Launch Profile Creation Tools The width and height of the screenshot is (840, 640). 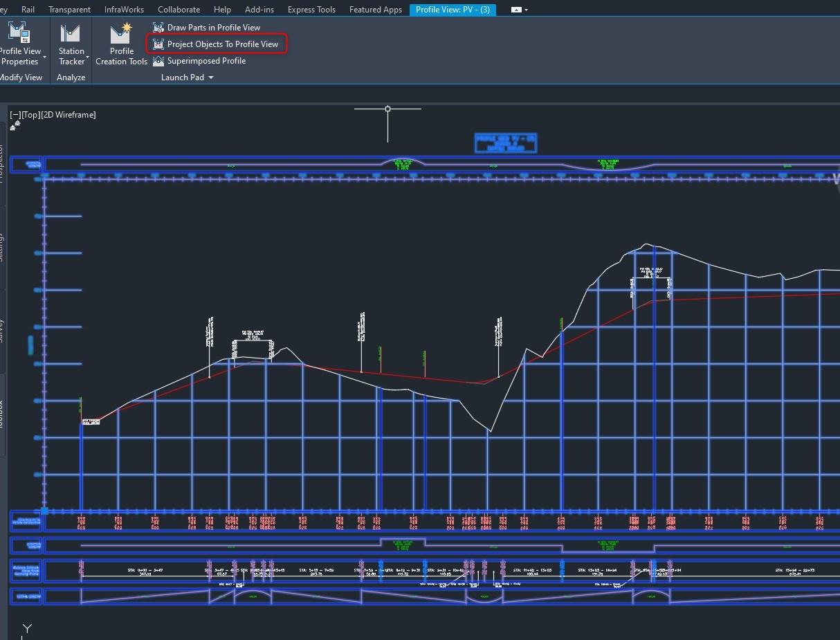click(120, 33)
